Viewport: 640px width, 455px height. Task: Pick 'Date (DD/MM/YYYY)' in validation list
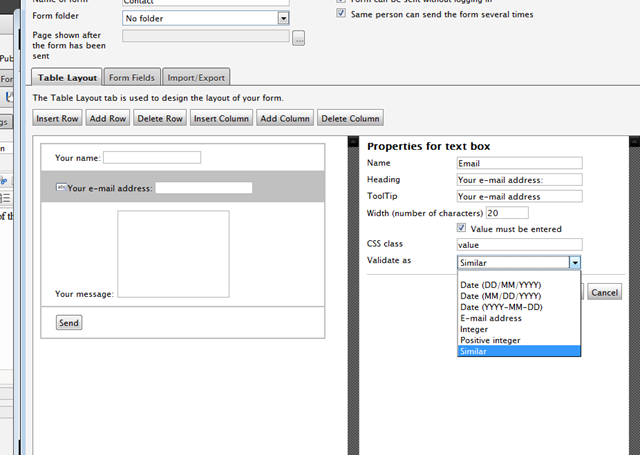(x=500, y=285)
